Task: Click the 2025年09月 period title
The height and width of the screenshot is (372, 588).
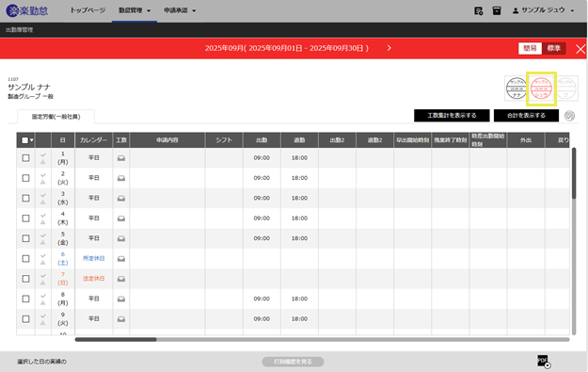Action: click(287, 48)
